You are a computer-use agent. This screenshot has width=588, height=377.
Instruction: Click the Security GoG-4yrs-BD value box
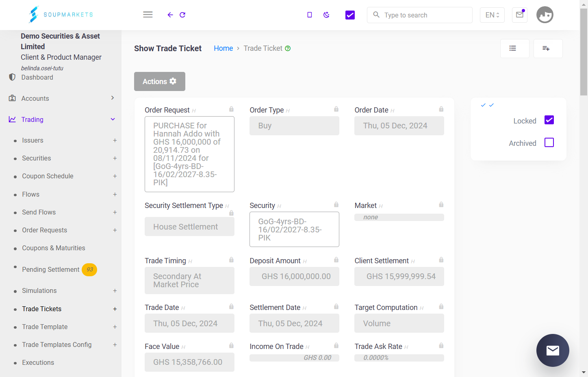pos(294,229)
